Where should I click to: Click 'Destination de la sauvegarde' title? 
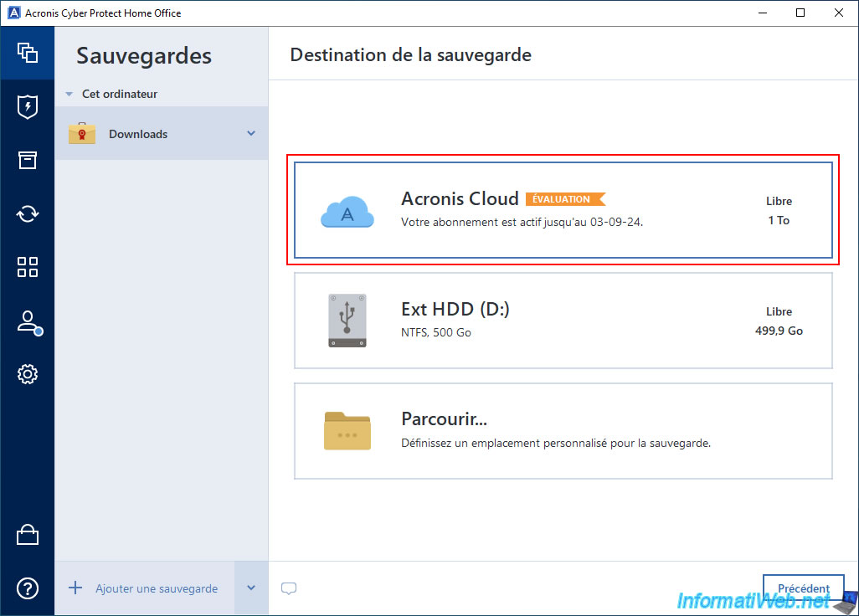[x=410, y=54]
